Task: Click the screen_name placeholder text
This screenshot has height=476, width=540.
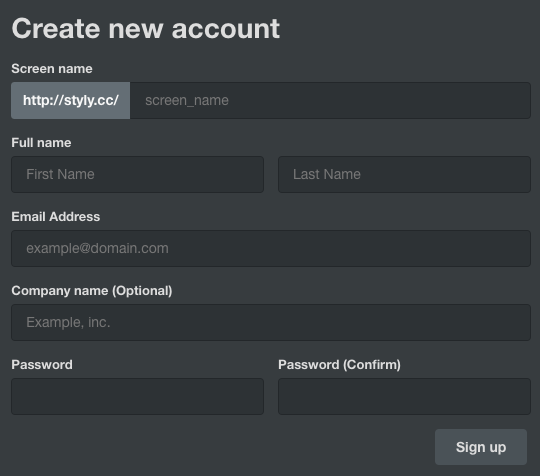Action: point(187,101)
